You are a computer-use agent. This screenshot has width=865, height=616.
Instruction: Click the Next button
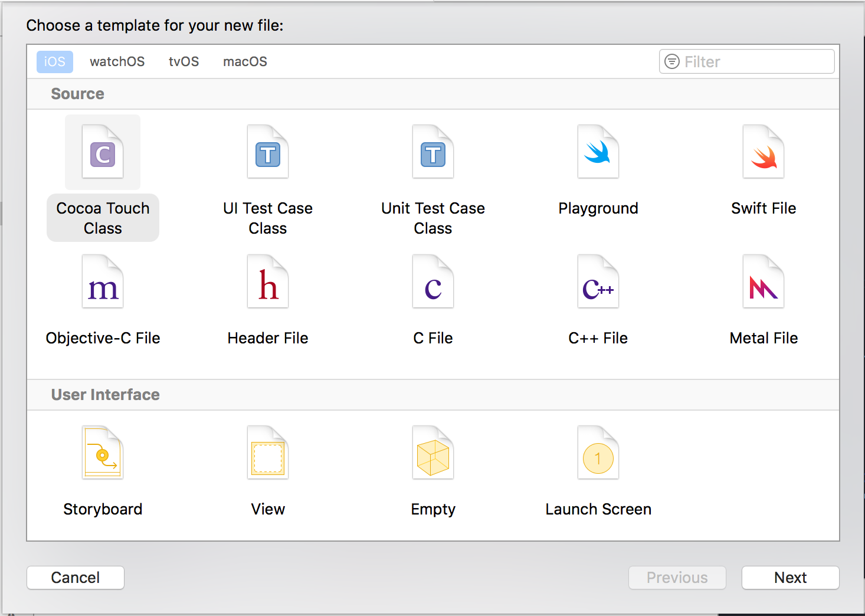pyautogui.click(x=790, y=578)
